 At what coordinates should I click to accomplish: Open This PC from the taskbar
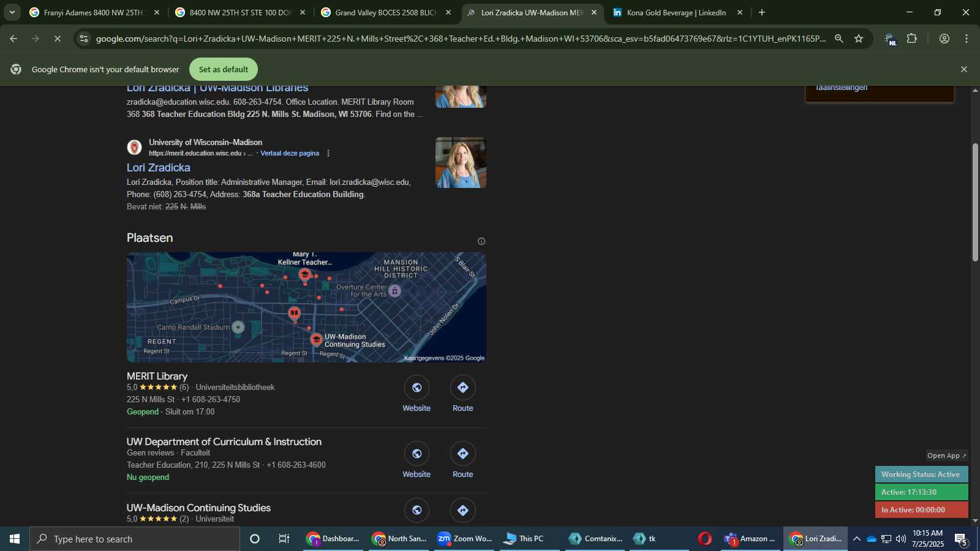pyautogui.click(x=530, y=539)
